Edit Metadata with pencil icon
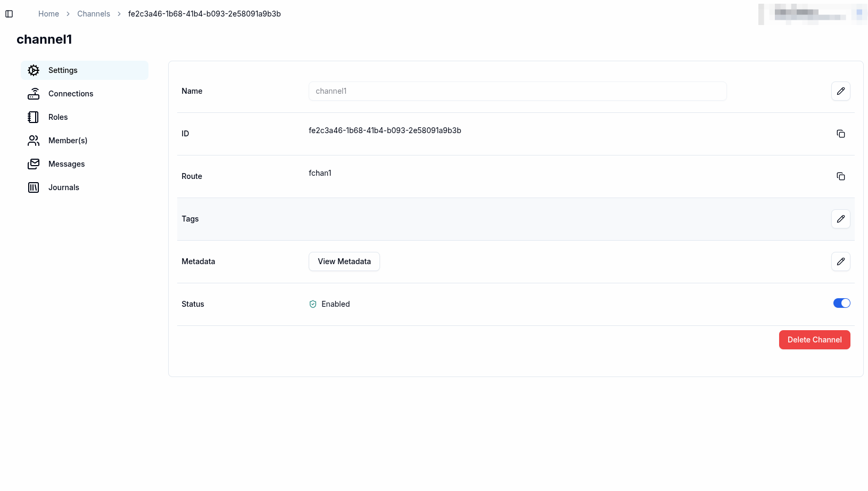The image size is (868, 491). pos(840,261)
